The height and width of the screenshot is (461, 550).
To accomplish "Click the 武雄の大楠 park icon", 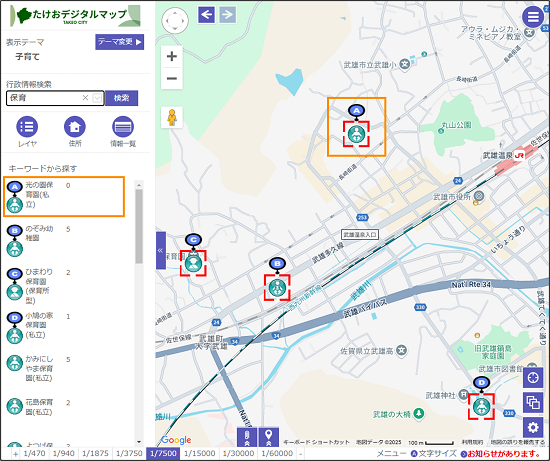I will point(418,414).
